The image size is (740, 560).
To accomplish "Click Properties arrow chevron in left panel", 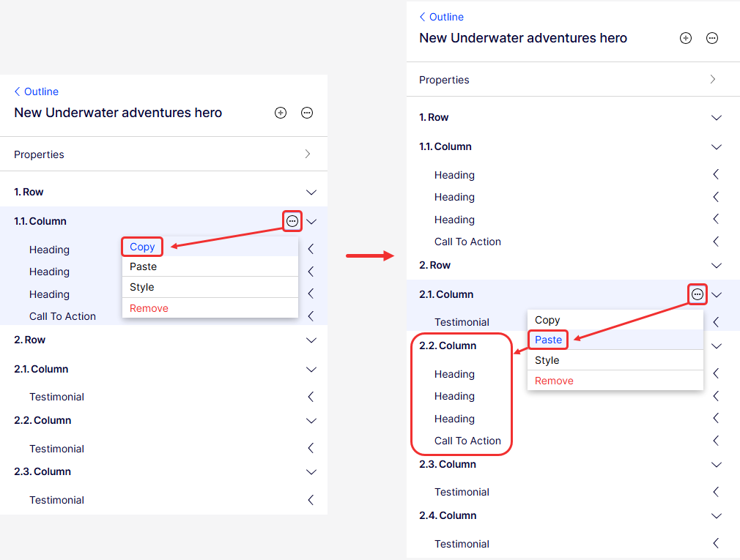I will tap(308, 154).
